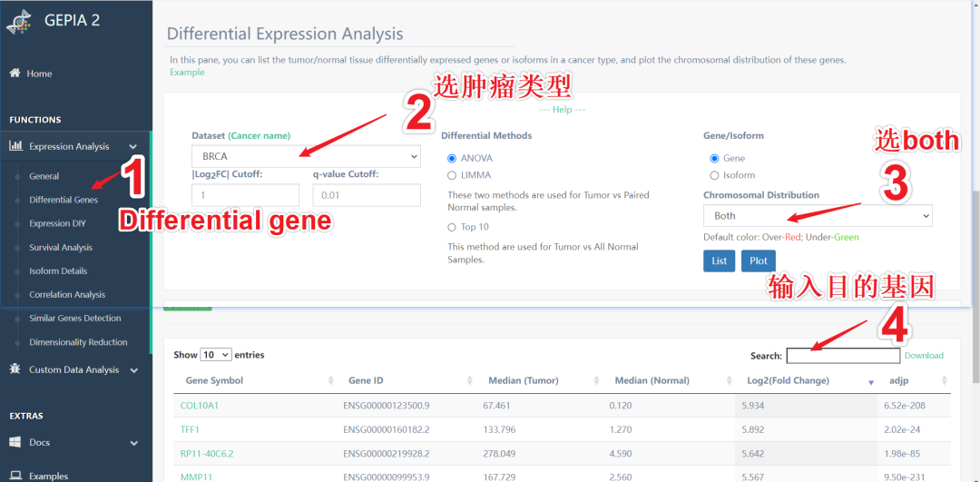980x482 pixels.
Task: Click the Custom Data Analysis bug icon
Action: 15,369
